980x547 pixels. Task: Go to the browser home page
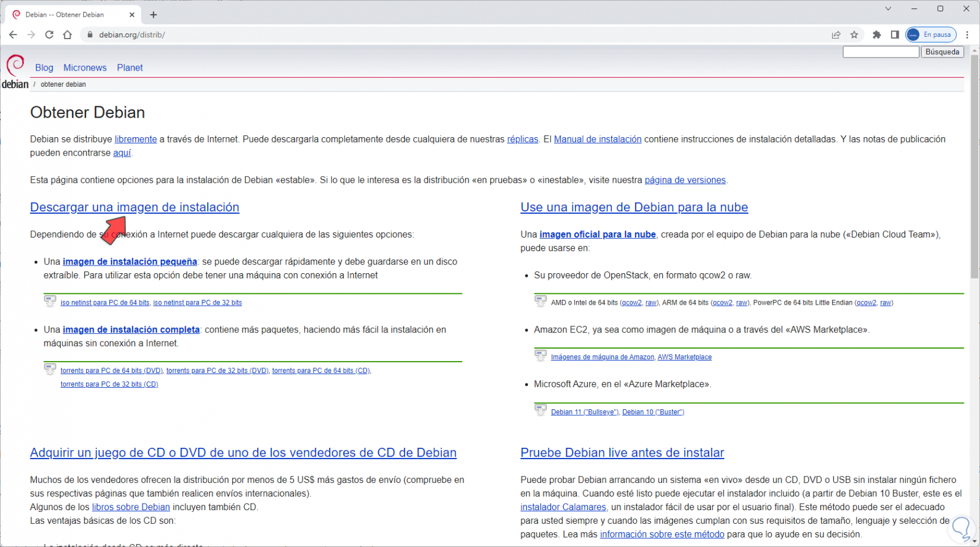pos(68,34)
